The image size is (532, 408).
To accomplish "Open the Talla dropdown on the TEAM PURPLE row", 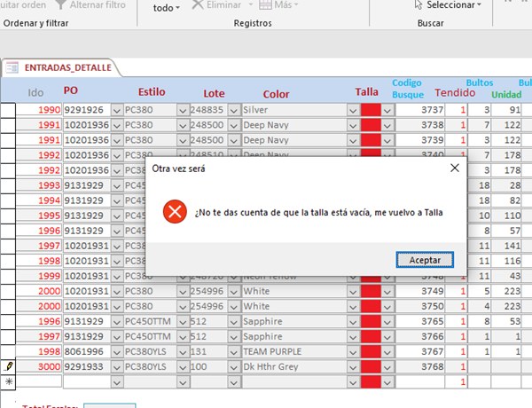I will tap(387, 350).
